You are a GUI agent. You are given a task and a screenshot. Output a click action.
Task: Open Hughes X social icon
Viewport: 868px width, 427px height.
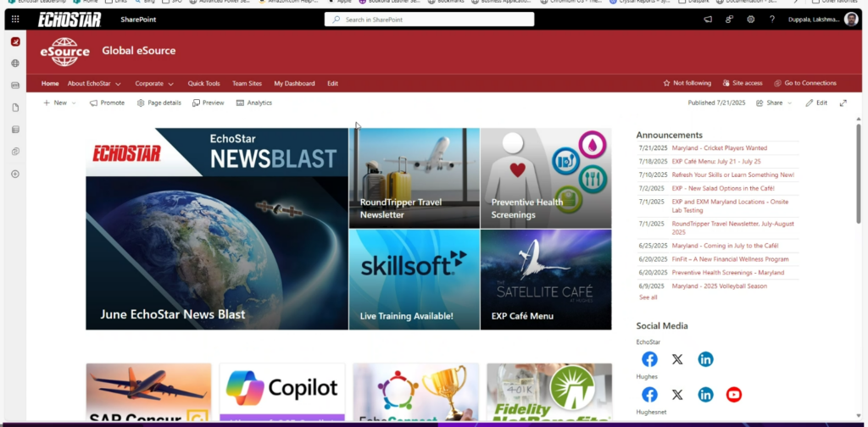(677, 394)
